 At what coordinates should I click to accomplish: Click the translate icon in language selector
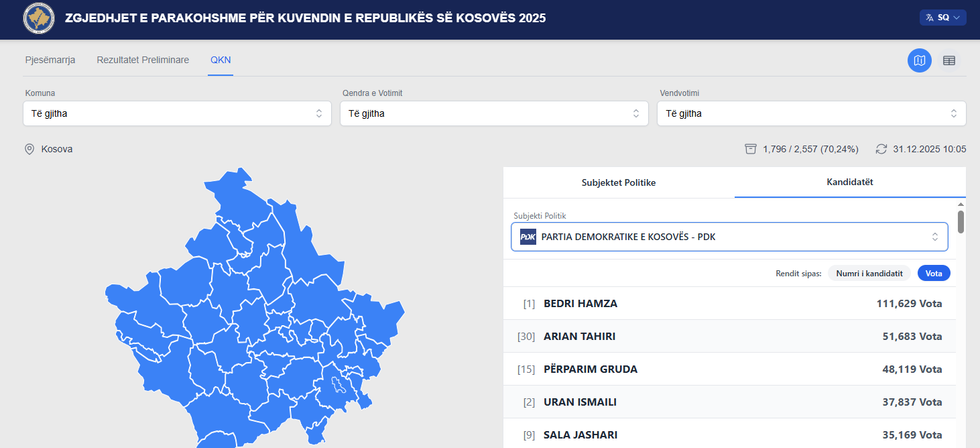pos(928,18)
